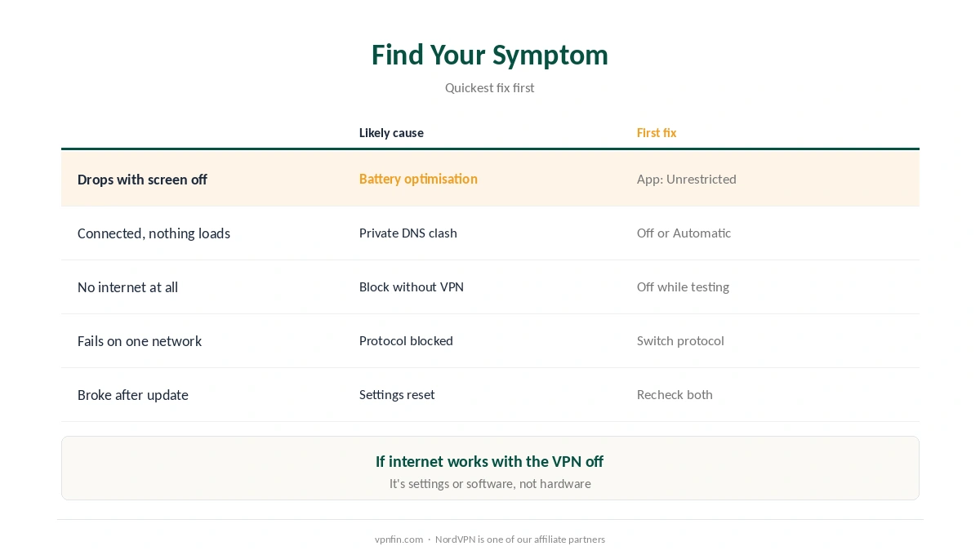
Task: Click the 'Find Your Symptom' heading
Action: coord(490,55)
